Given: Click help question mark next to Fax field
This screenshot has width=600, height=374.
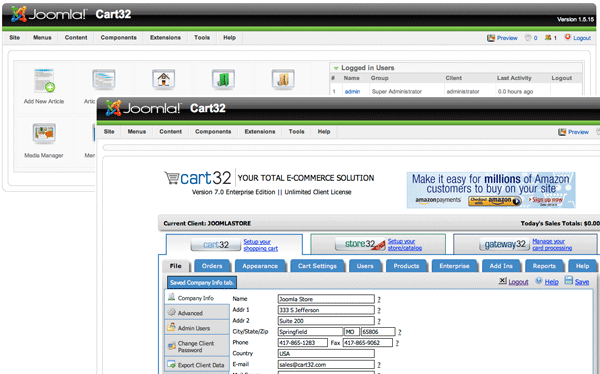Looking at the screenshot, I should pyautogui.click(x=397, y=343).
